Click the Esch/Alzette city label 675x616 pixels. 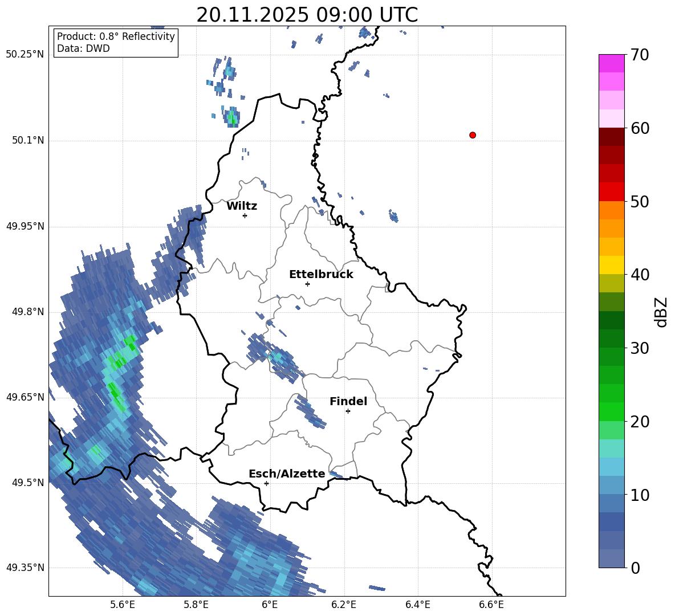coord(287,474)
